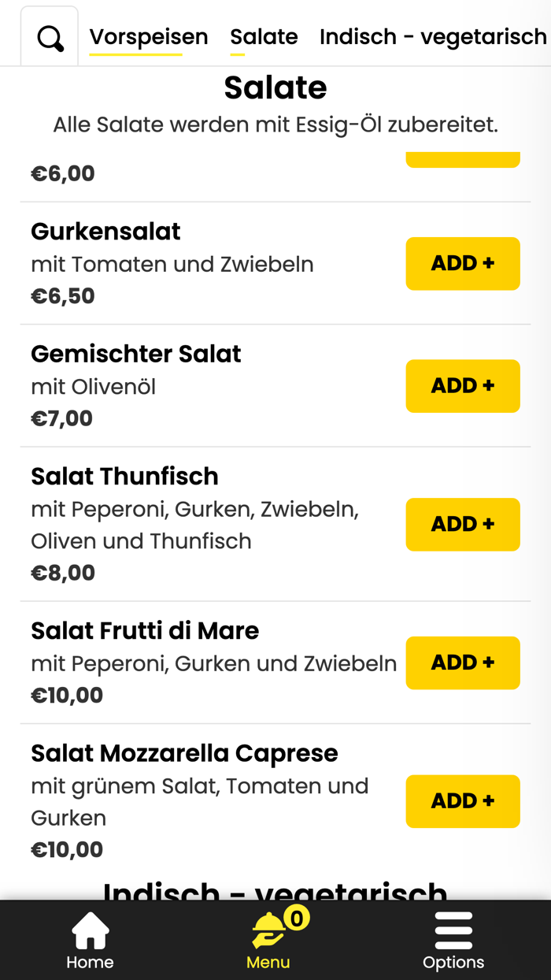Image resolution: width=551 pixels, height=980 pixels.
Task: Tap the cart count badge showing 0
Action: (x=297, y=919)
